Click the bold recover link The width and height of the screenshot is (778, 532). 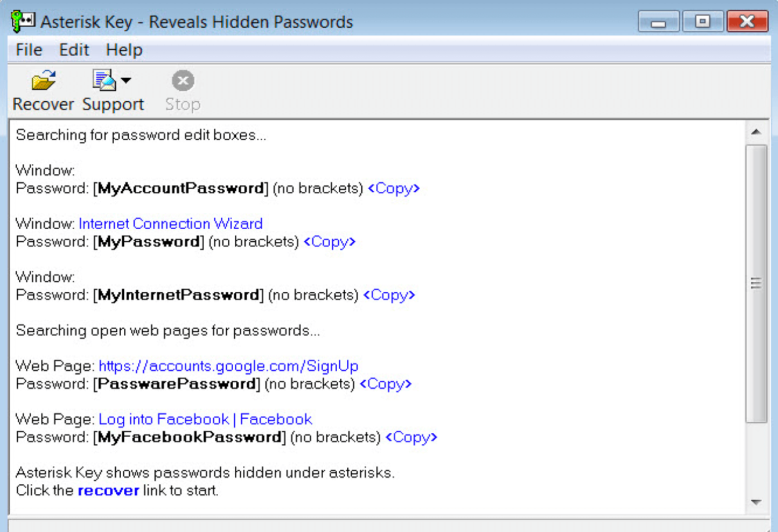(x=109, y=491)
